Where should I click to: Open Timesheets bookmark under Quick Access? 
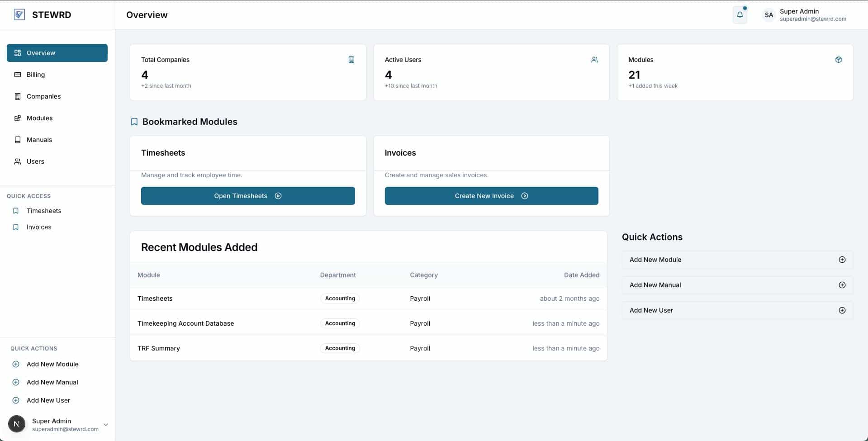(x=43, y=211)
